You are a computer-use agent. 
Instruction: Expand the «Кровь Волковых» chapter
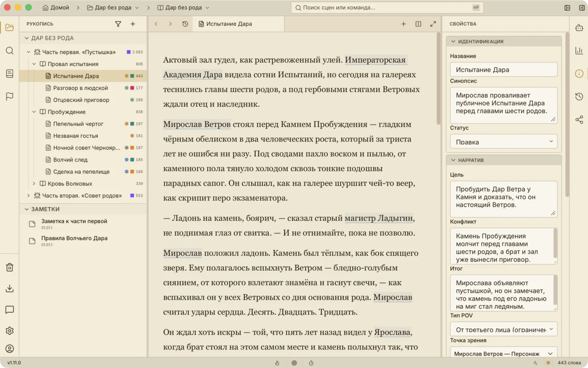tap(34, 184)
